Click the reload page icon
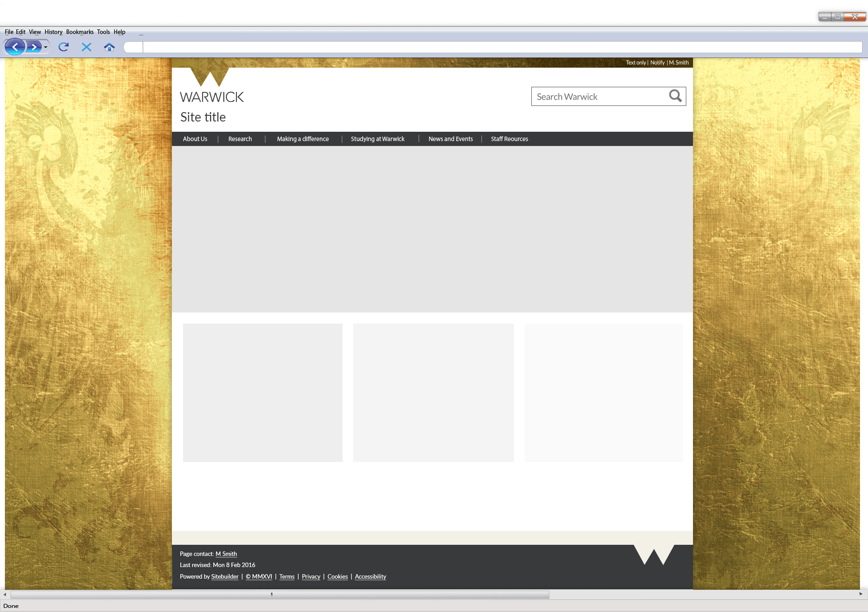Viewport: 868px width, 612px height. 63,47
